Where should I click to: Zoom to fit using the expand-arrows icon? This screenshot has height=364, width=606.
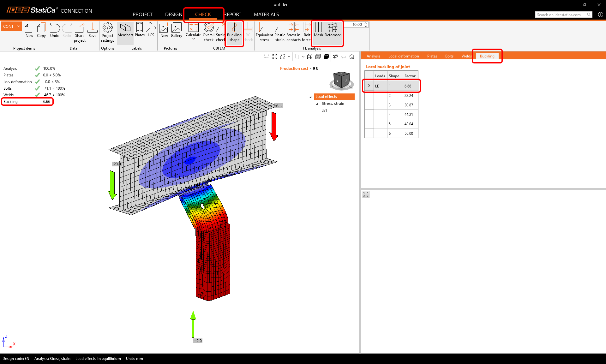click(x=275, y=57)
